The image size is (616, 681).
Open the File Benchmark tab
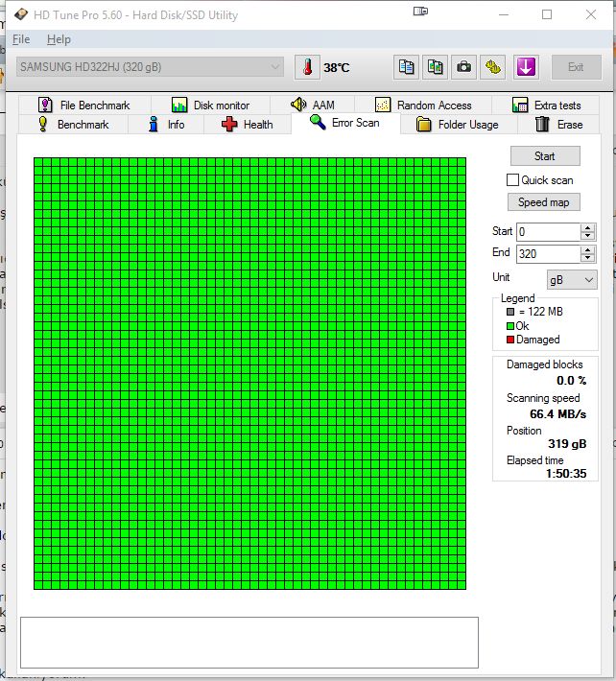tap(84, 106)
